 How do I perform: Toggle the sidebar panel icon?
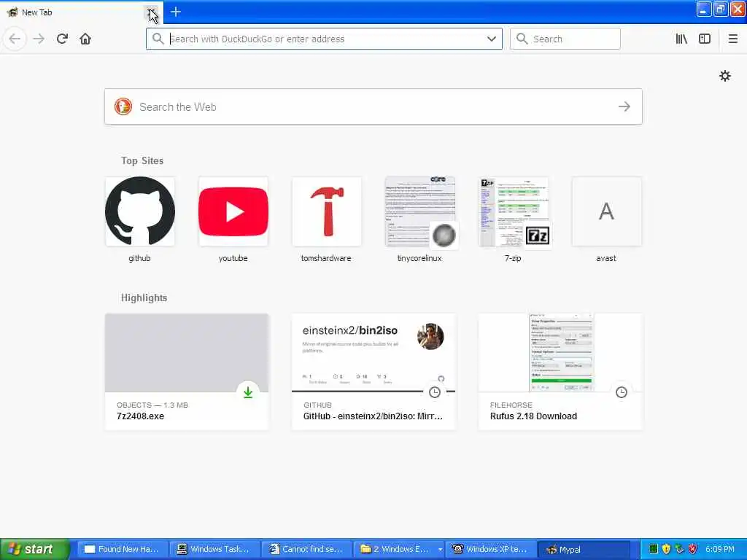click(x=705, y=39)
